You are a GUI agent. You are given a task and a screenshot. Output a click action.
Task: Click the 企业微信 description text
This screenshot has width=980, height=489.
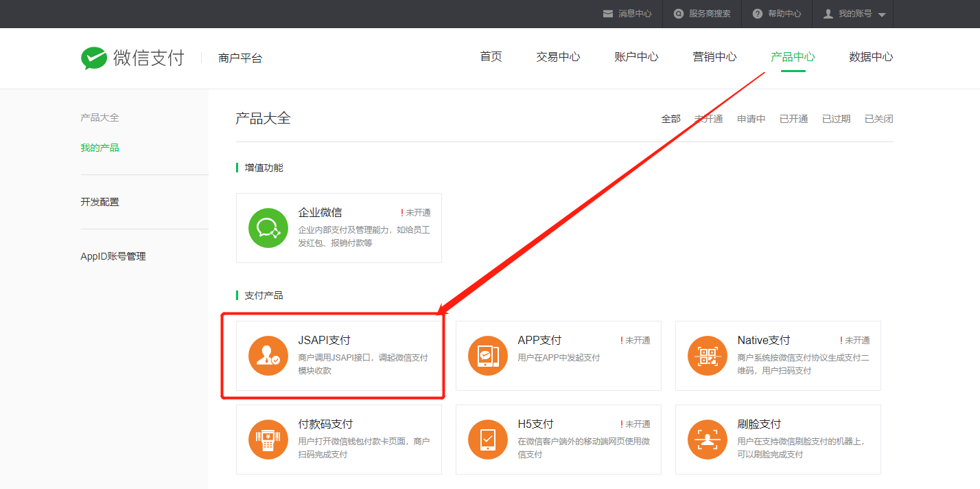(x=364, y=236)
